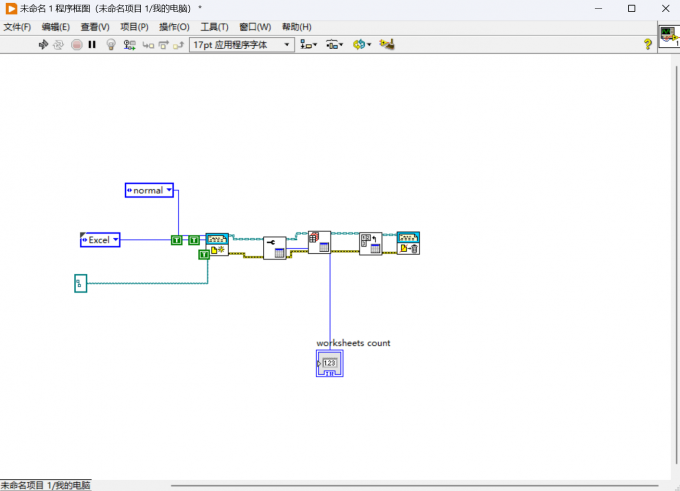Select the New Report VI node
The image size is (680, 491).
[x=217, y=244]
